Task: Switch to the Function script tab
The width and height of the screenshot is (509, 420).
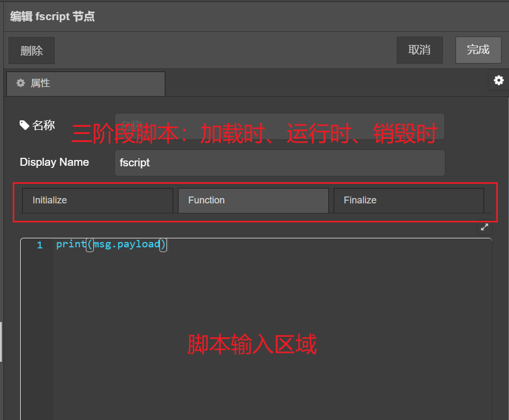Action: click(x=253, y=200)
